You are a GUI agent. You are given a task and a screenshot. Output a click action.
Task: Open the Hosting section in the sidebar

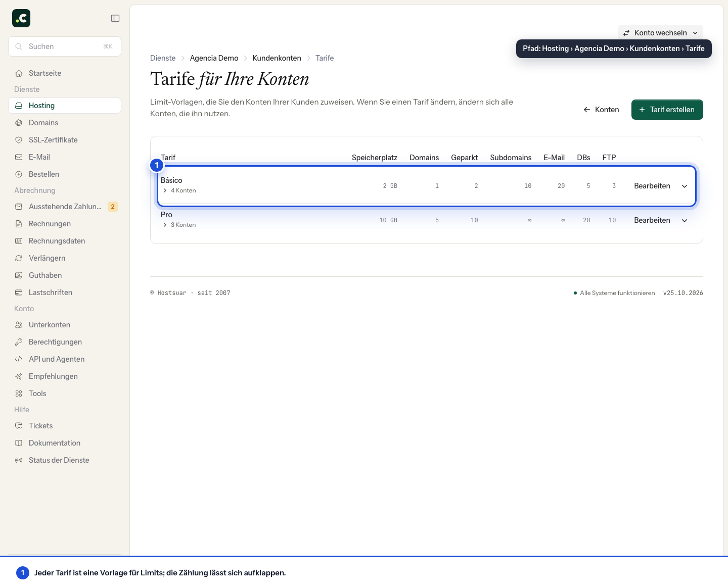[65, 106]
